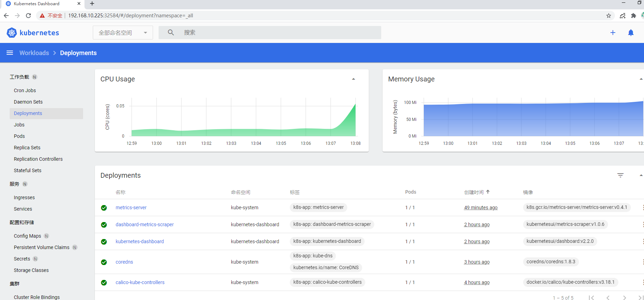
Task: Open Replica Sets in sidebar
Action: tap(27, 148)
